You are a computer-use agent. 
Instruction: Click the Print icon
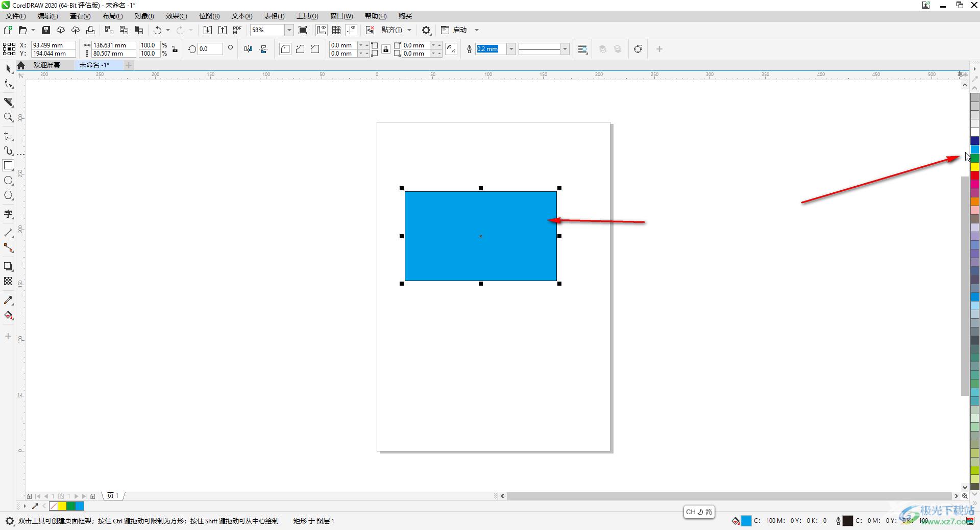pyautogui.click(x=90, y=30)
